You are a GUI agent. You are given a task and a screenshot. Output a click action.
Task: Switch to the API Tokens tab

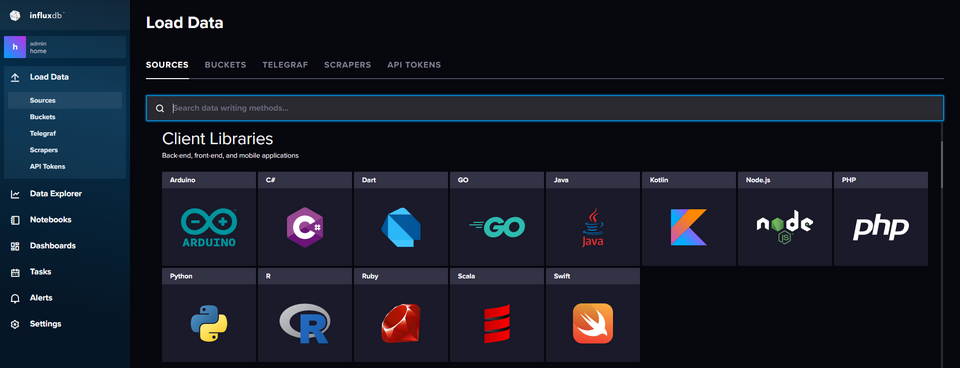tap(414, 65)
